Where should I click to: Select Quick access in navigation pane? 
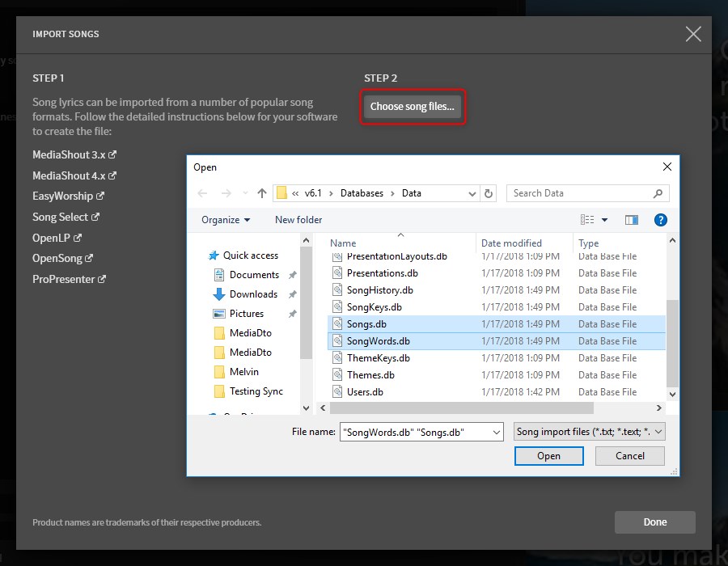coord(243,256)
